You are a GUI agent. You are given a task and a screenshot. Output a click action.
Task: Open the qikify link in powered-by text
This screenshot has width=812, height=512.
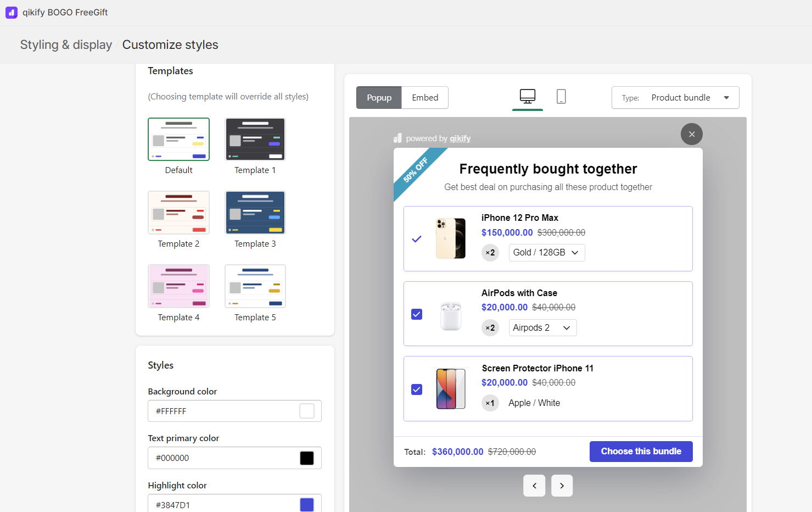tap(460, 138)
